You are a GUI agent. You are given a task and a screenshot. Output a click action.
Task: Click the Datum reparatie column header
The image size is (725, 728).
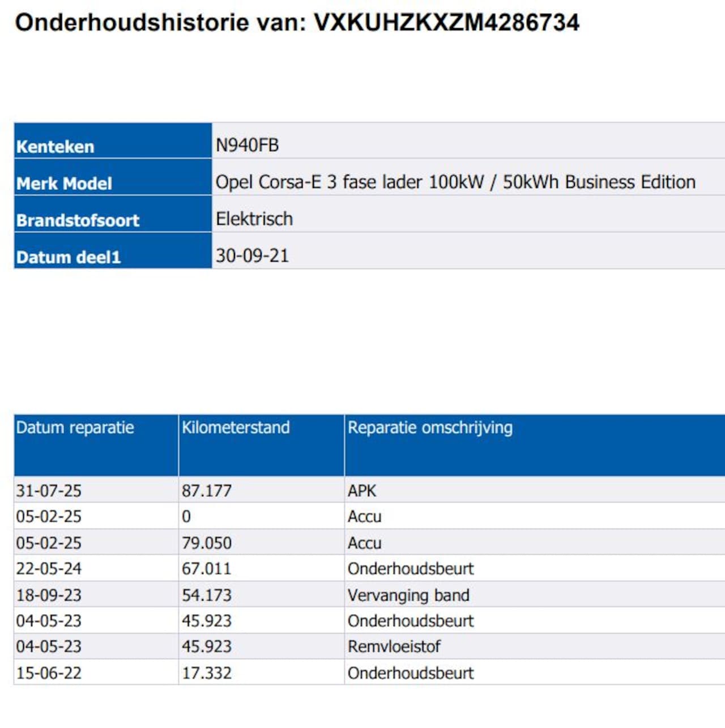click(x=75, y=428)
